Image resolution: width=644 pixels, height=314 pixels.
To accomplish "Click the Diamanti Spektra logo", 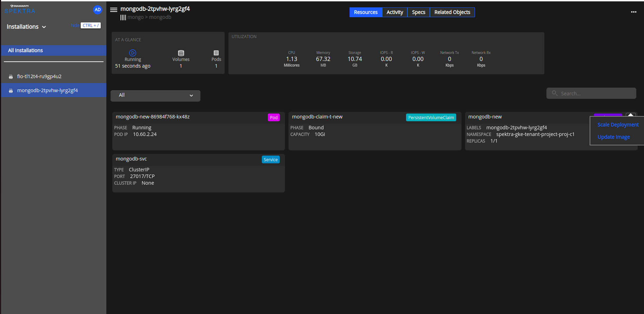I will coord(20,9).
